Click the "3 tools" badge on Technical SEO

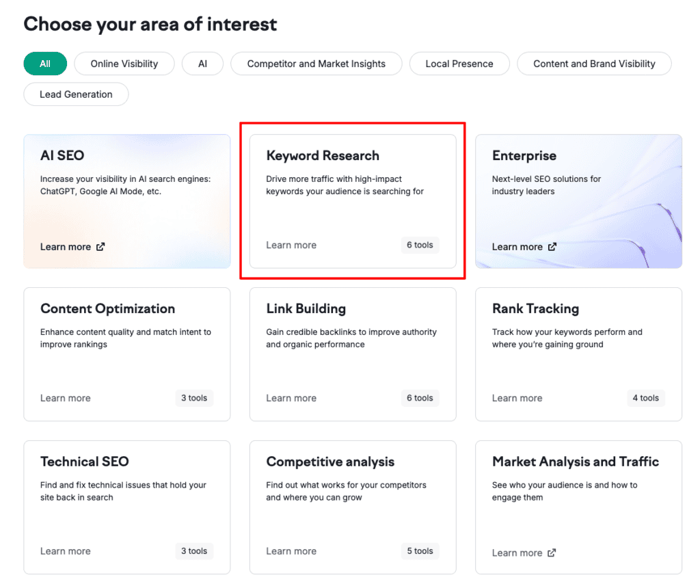click(194, 551)
